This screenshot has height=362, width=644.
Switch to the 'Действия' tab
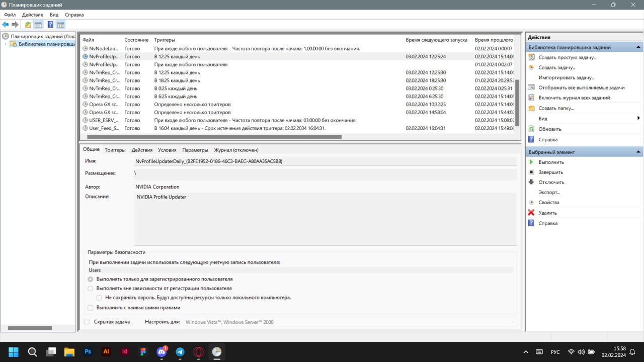142,150
